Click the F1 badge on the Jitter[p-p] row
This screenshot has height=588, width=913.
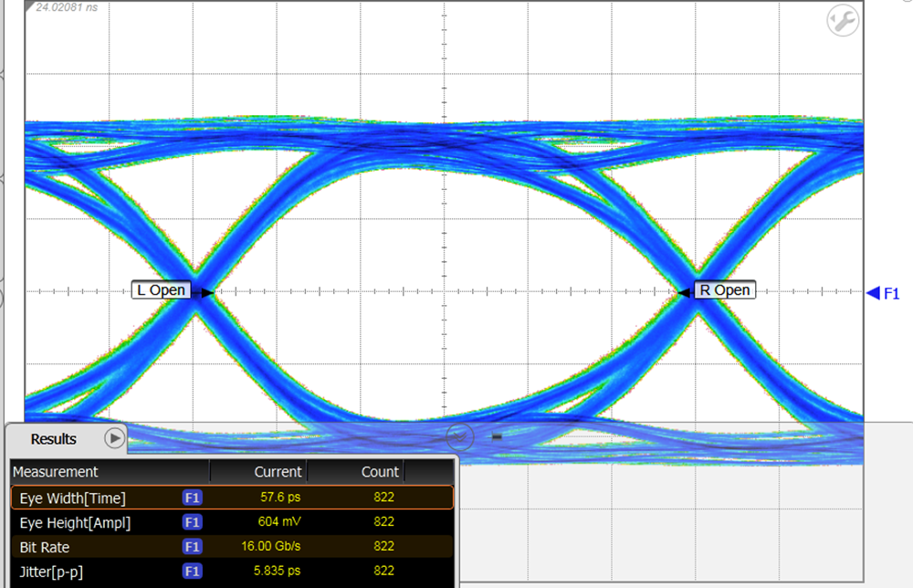(193, 571)
